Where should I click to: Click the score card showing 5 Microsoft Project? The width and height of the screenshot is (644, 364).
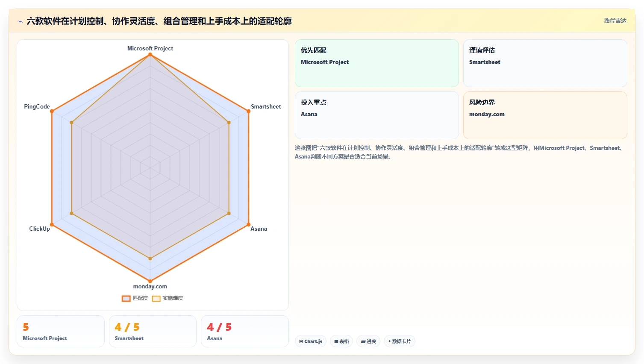click(x=61, y=331)
